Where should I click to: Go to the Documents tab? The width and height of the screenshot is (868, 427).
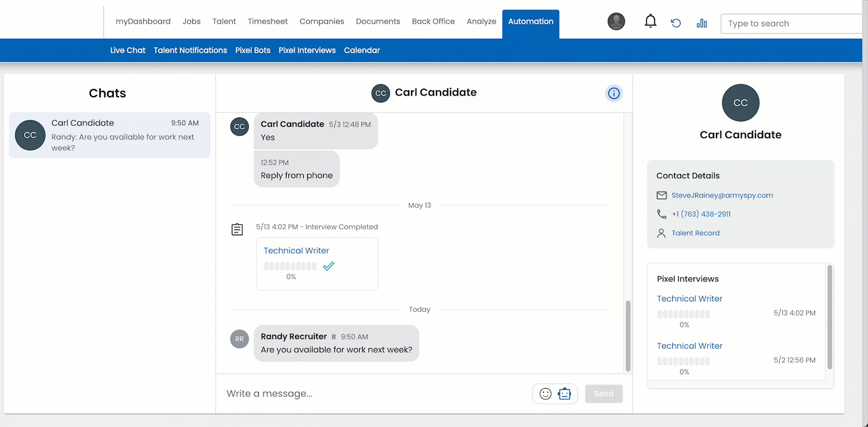[378, 21]
